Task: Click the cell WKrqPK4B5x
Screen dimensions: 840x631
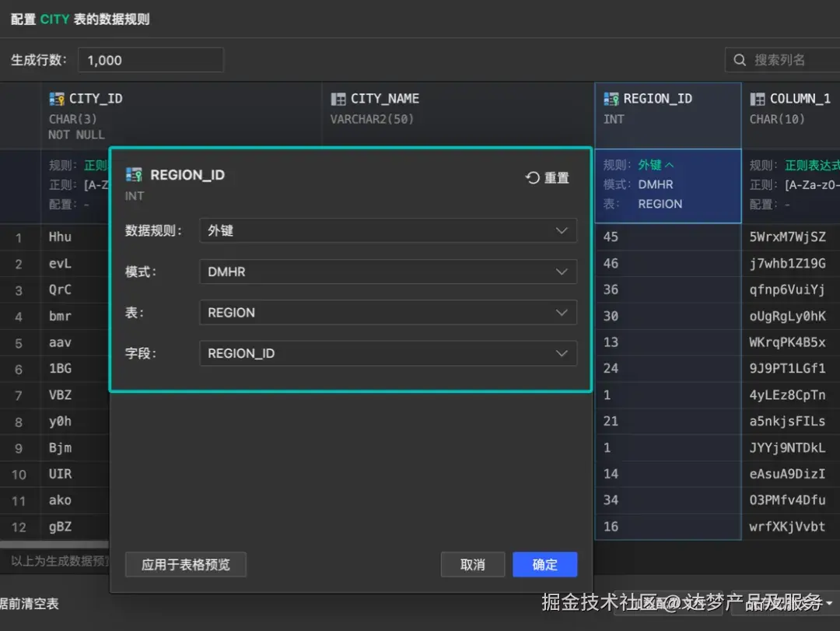Action: [x=791, y=342]
